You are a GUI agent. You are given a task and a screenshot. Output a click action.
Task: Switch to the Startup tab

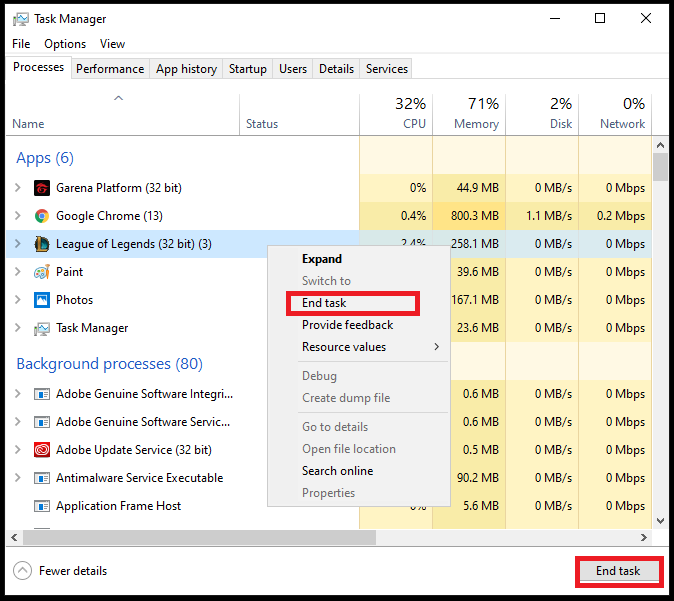click(248, 69)
